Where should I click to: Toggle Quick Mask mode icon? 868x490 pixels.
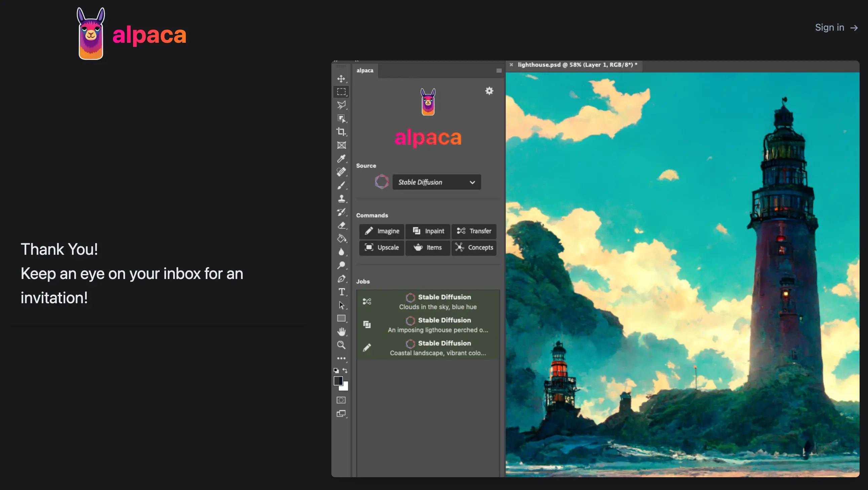point(341,400)
